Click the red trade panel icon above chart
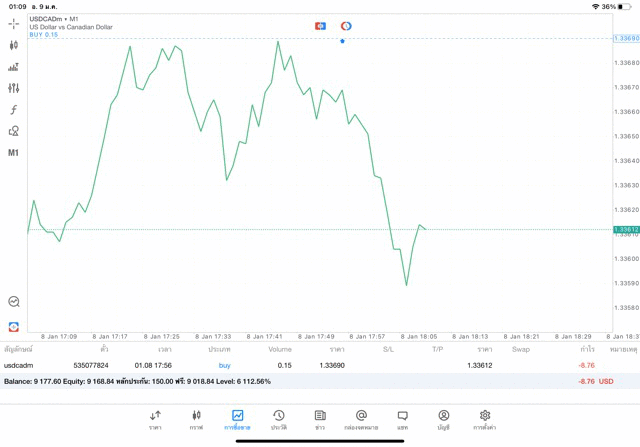 [x=320, y=25]
